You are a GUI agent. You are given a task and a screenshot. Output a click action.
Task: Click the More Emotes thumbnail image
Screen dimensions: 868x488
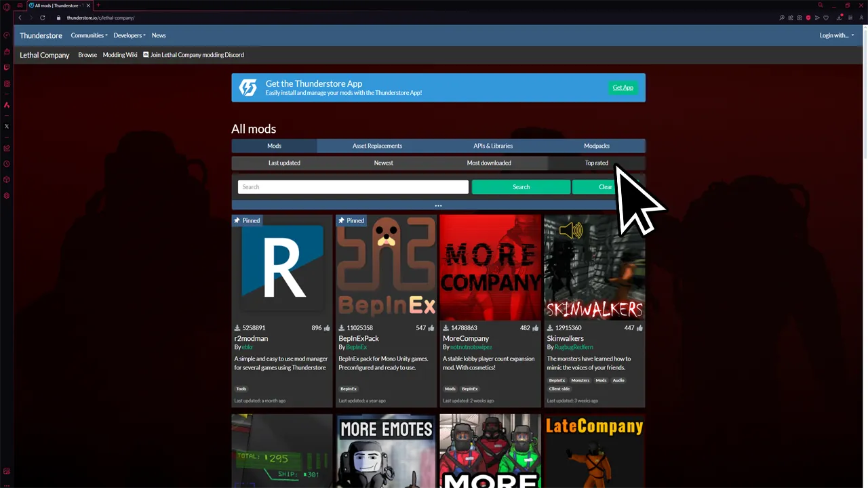coord(386,451)
